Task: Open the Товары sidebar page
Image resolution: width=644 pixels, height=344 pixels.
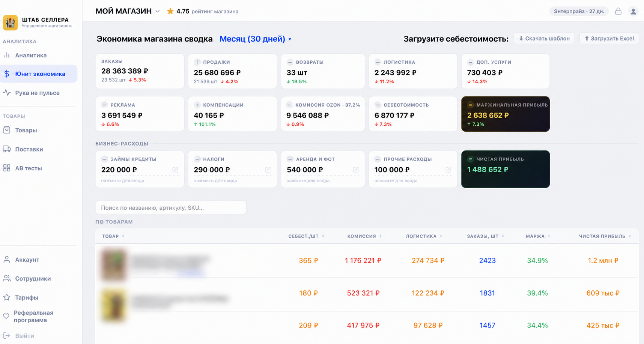Action: [x=39, y=130]
